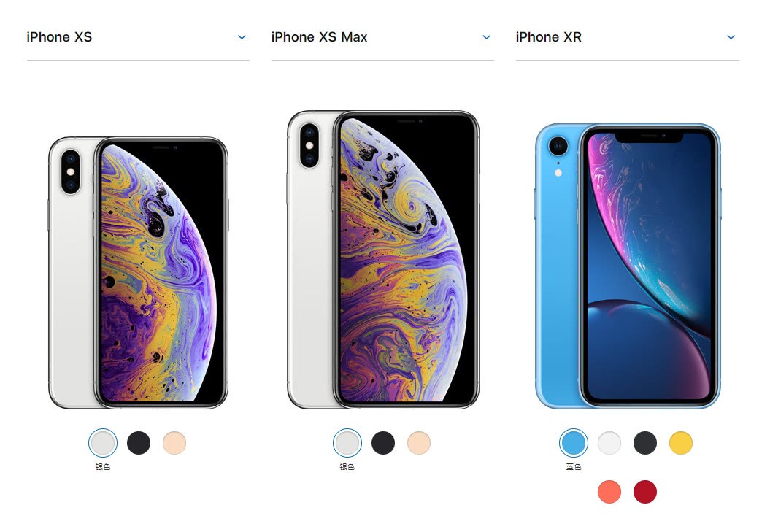Click the iPhone XS product image
The height and width of the screenshot is (532, 770).
click(x=139, y=273)
